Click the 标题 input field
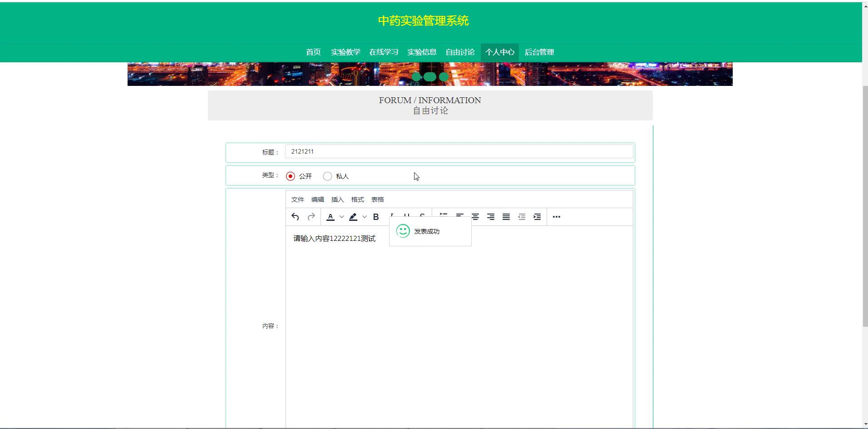 (459, 152)
